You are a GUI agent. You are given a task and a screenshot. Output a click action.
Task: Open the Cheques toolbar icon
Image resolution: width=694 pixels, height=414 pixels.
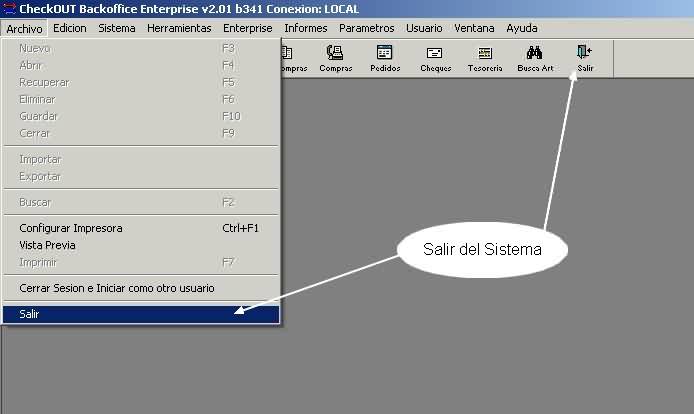pyautogui.click(x=436, y=58)
